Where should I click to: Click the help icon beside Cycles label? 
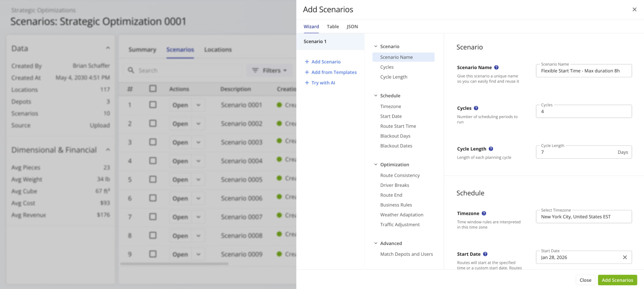[x=476, y=108]
